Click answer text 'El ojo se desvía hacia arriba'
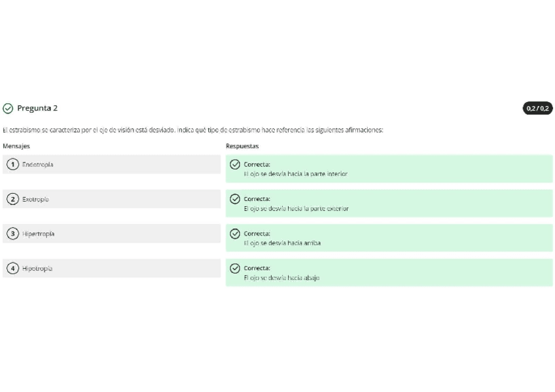This screenshot has width=555, height=392. click(x=282, y=243)
